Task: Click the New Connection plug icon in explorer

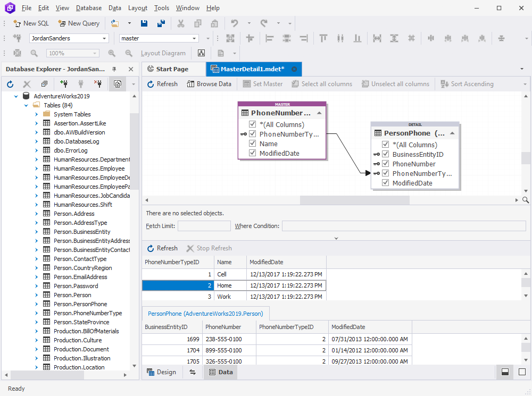Action: (x=63, y=84)
